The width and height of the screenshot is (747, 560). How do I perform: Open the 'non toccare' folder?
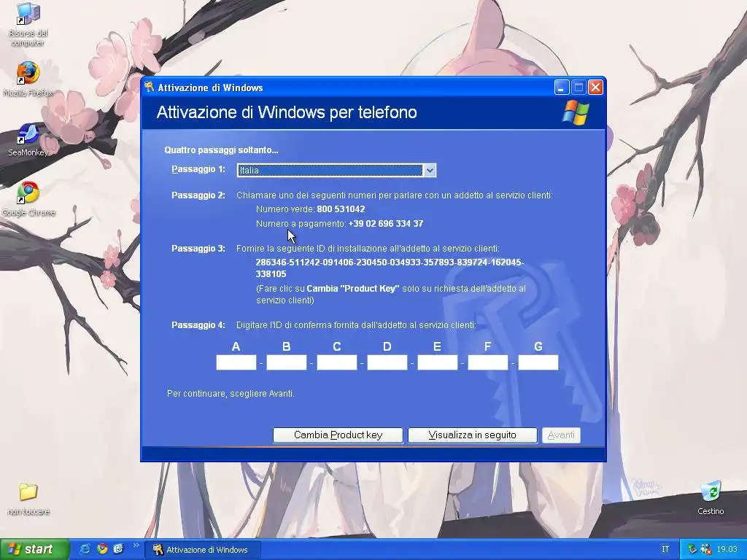tap(28, 499)
